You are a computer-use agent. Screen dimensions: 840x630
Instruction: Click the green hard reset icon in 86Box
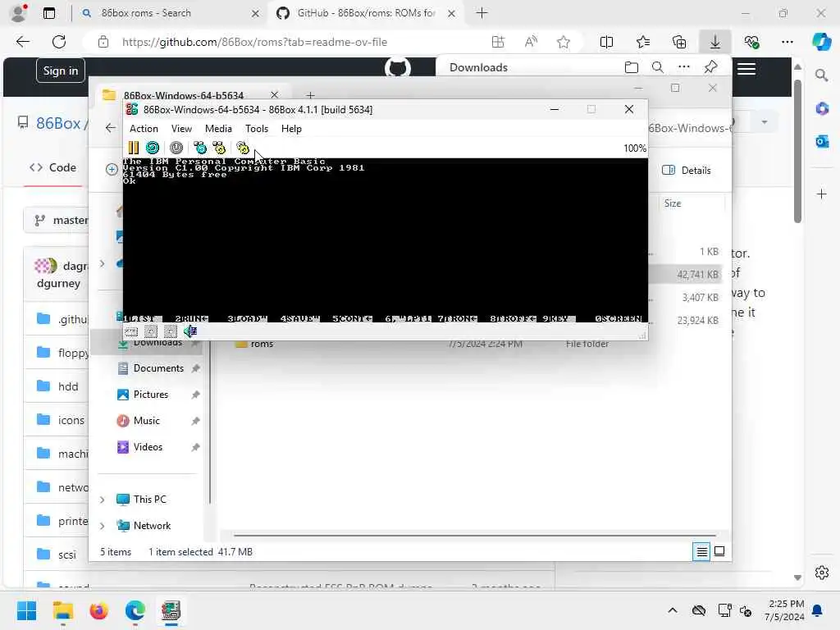click(x=153, y=148)
